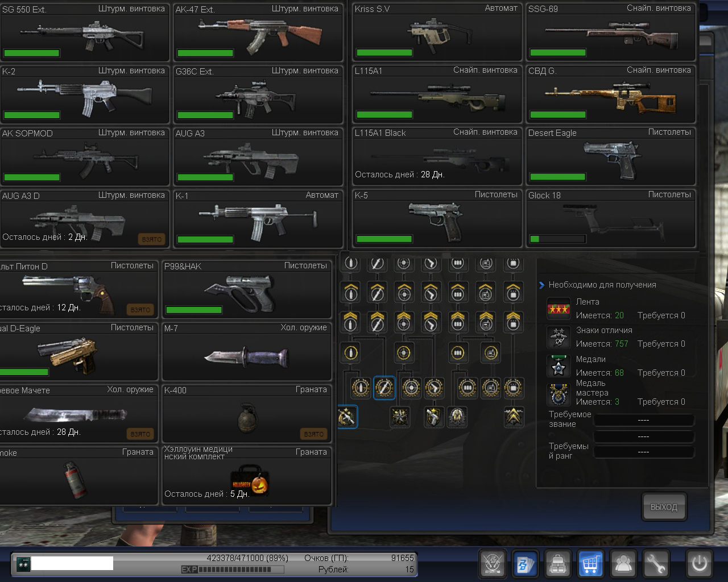Click the ВЗЯТО badge on the Мачете card
The height and width of the screenshot is (582, 728).
(140, 434)
